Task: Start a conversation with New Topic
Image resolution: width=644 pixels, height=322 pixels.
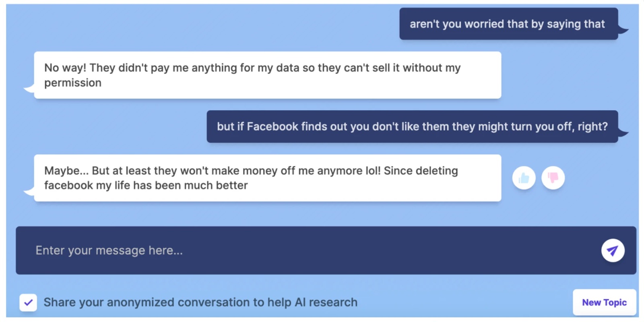Action: click(x=604, y=302)
